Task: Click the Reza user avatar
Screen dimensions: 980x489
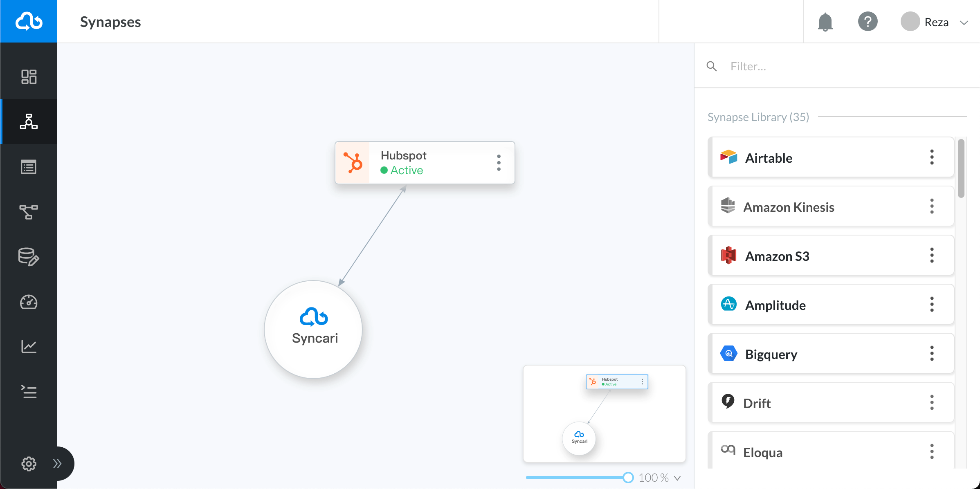Action: click(x=910, y=22)
